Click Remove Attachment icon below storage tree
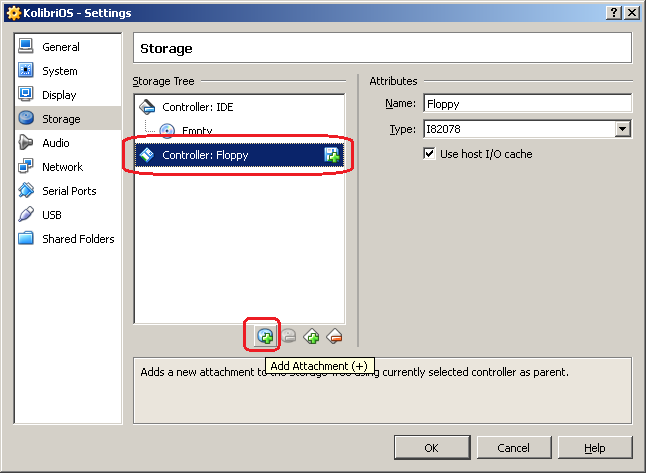The width and height of the screenshot is (646, 473). pyautogui.click(x=288, y=337)
